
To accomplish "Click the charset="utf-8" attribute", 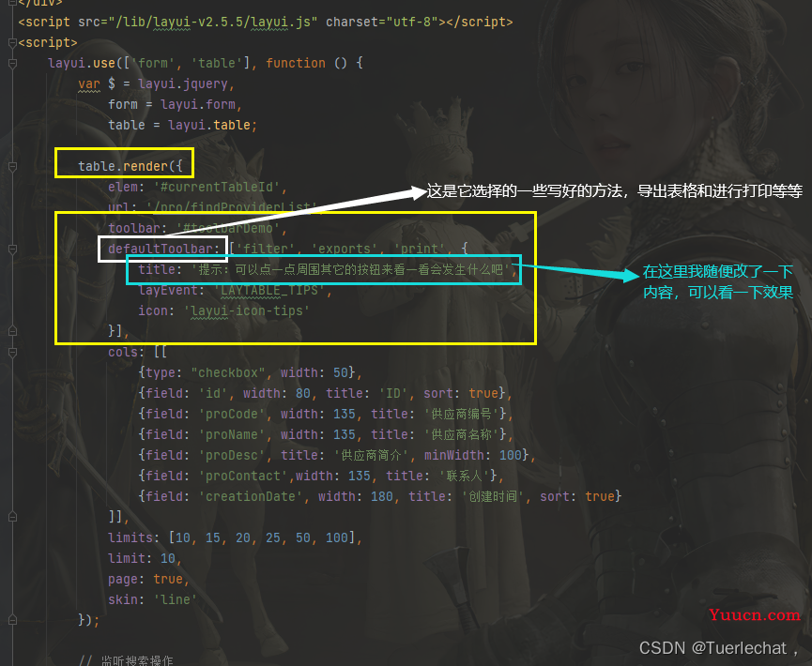I will [x=382, y=22].
